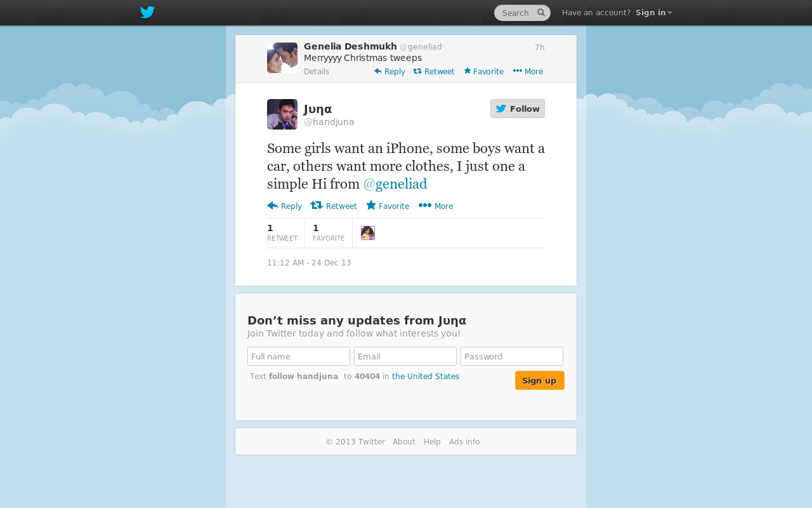
Task: Open Juna's profile avatar
Action: [282, 114]
